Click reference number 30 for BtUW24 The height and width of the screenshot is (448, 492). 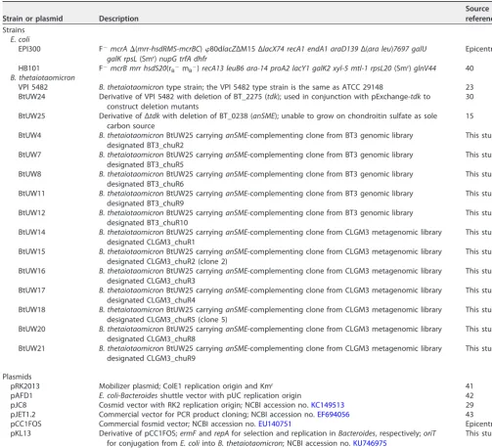[x=470, y=97]
